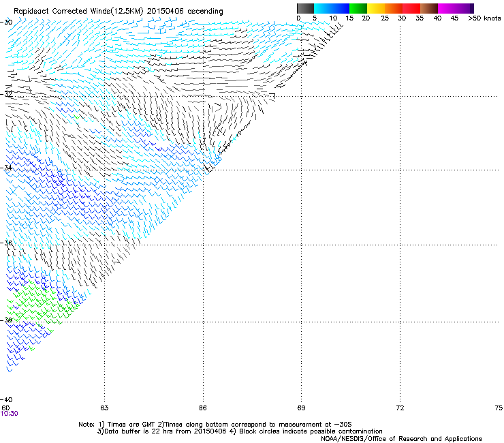Screen dimensions: 504x443
Task: Click the NOAA/NESDIS credit text
Action: pos(401,439)
